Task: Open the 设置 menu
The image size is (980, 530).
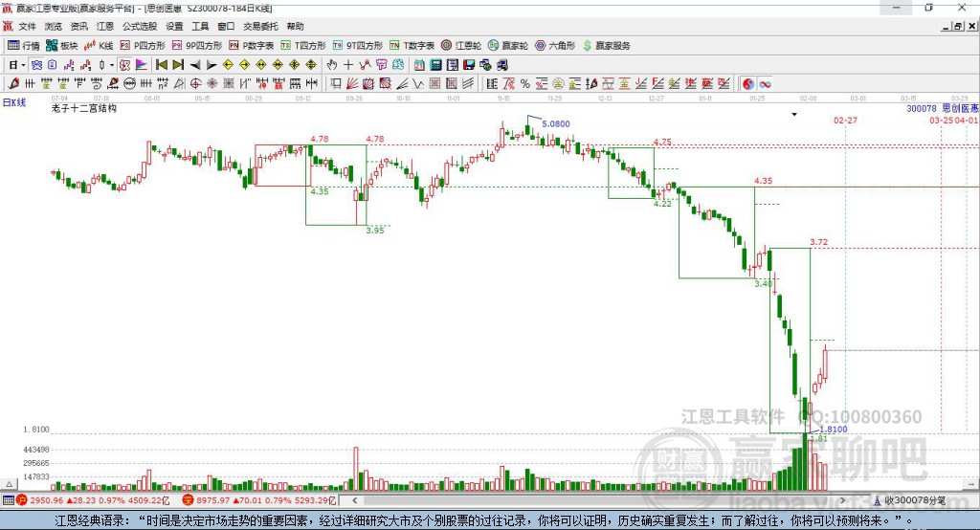Action: pos(174,26)
